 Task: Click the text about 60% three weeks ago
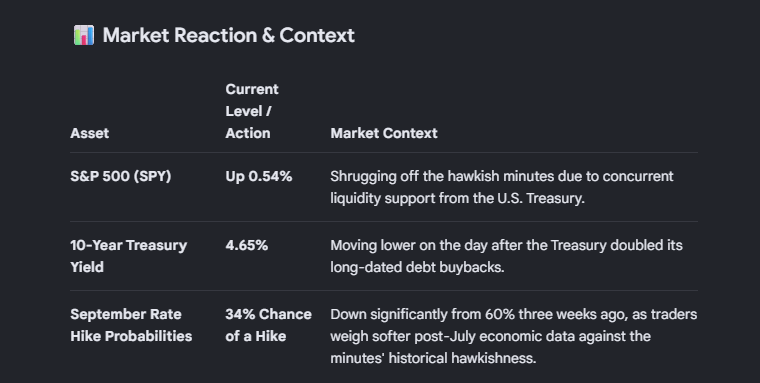tap(514, 336)
